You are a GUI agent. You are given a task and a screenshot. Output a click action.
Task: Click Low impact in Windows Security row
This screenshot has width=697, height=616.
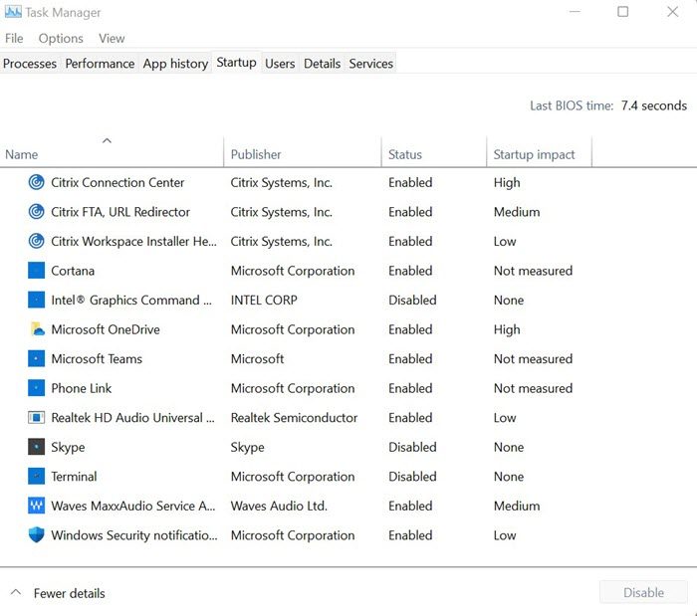pyautogui.click(x=505, y=535)
